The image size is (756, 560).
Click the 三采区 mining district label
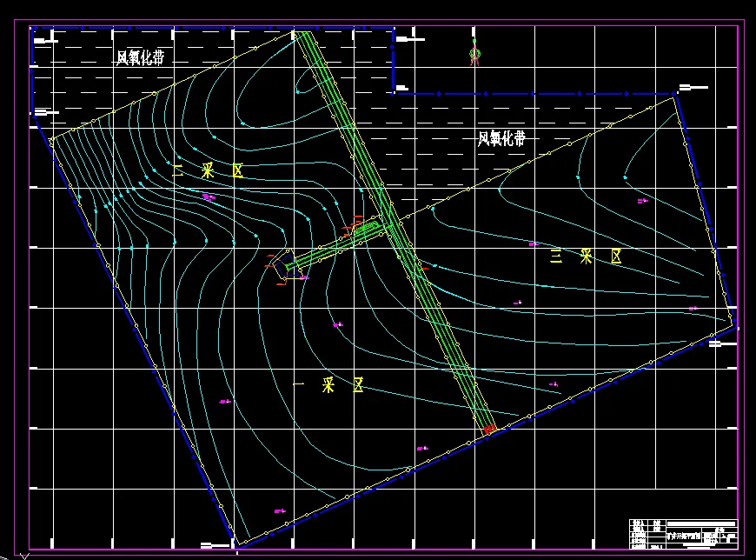(586, 257)
